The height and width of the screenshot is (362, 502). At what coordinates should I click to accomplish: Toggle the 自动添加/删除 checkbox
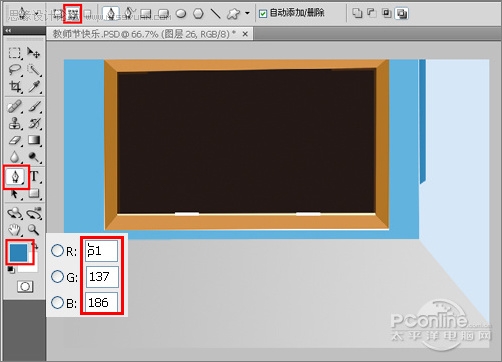coord(263,14)
